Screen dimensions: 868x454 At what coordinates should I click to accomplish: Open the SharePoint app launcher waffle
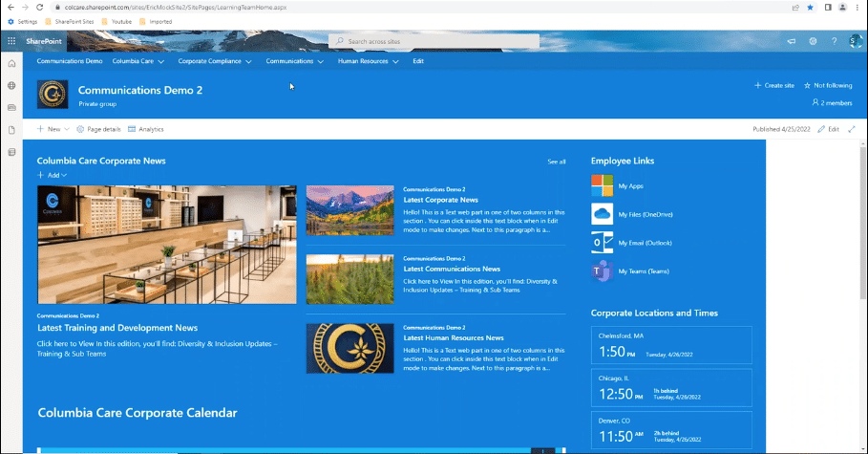[11, 41]
